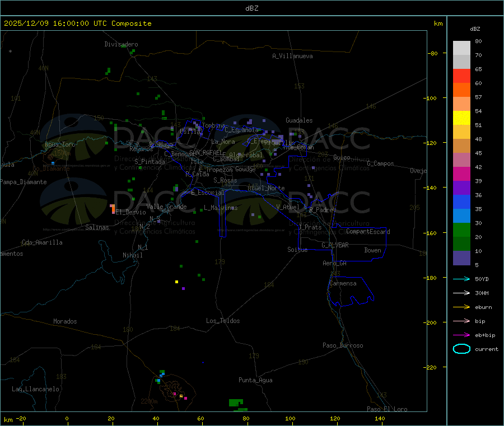This screenshot has width=504, height=426.
Task: Select the orange 57-60 dBZ color band
Action: click(x=461, y=90)
